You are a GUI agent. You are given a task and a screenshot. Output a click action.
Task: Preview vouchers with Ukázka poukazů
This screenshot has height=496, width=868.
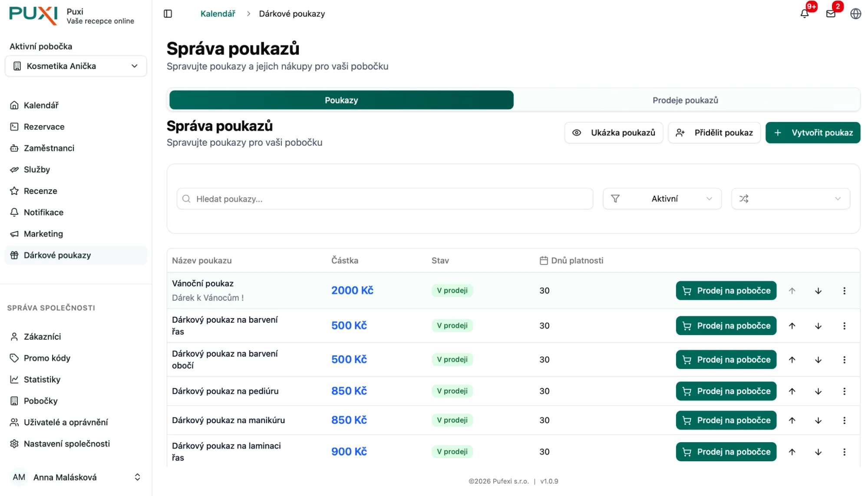tap(614, 132)
